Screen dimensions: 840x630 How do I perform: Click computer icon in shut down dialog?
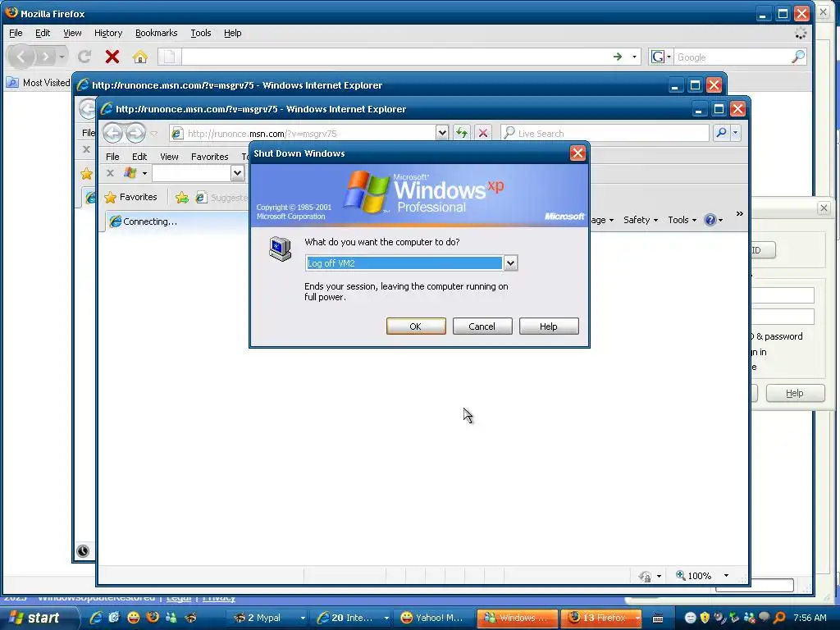pyautogui.click(x=280, y=249)
